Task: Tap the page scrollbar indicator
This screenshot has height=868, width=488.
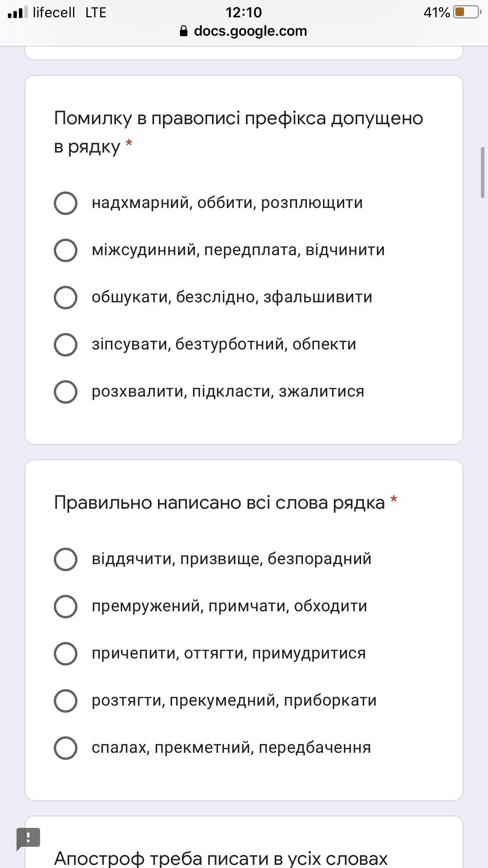Action: [x=483, y=173]
